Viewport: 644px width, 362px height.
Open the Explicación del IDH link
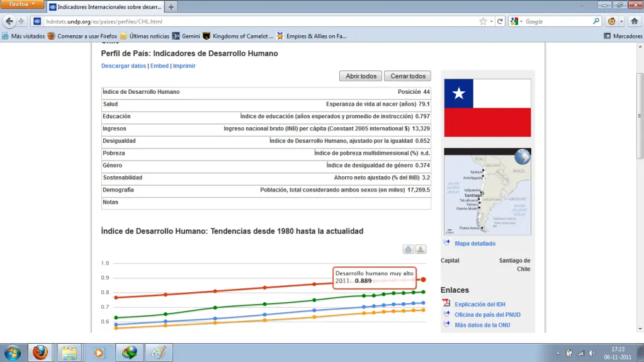click(480, 305)
